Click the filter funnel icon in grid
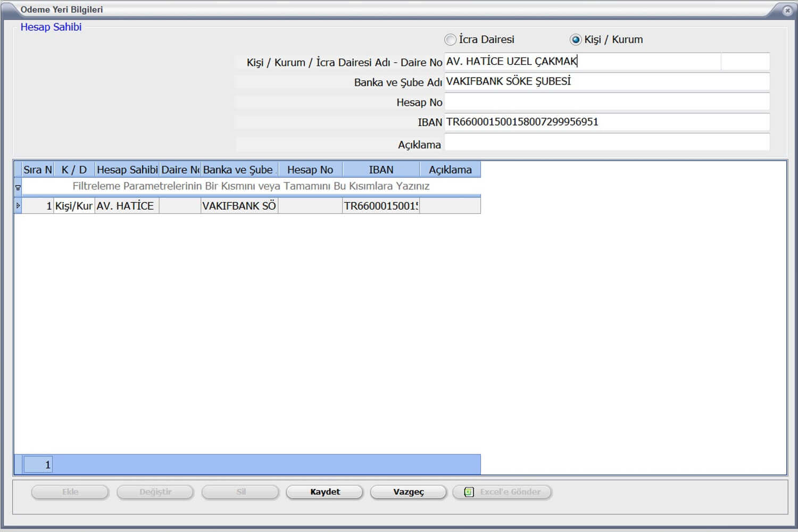The height and width of the screenshot is (532, 798). (18, 187)
